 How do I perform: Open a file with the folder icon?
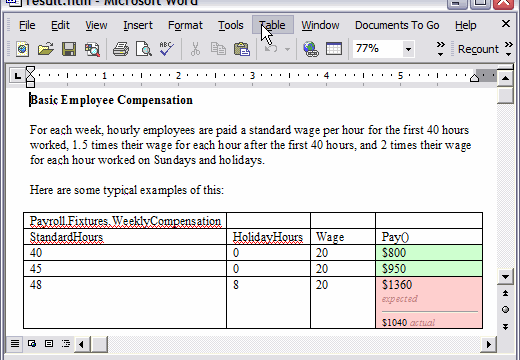(46, 49)
